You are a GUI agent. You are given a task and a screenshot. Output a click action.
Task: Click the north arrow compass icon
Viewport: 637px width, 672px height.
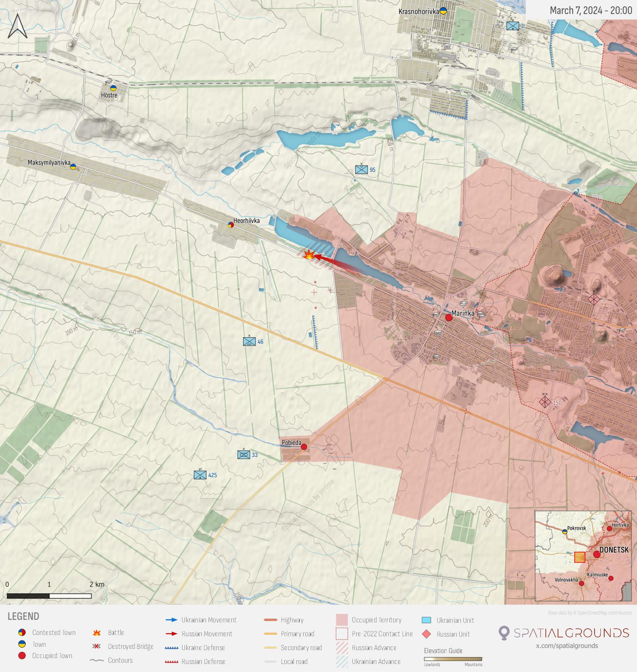(x=18, y=26)
